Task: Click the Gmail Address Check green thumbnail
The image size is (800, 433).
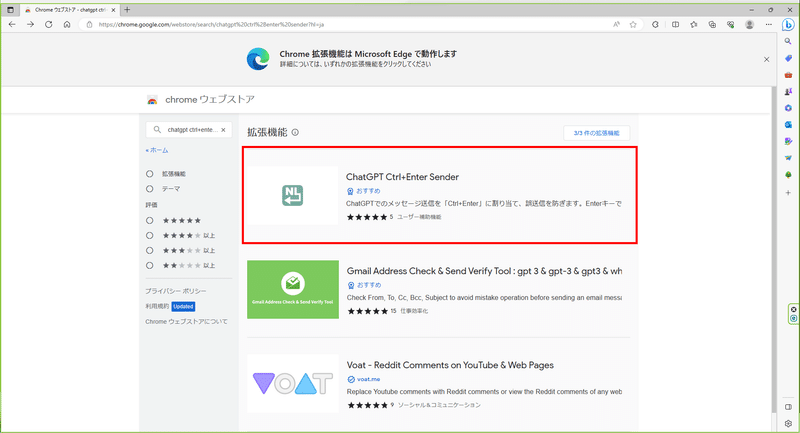Action: (x=293, y=290)
